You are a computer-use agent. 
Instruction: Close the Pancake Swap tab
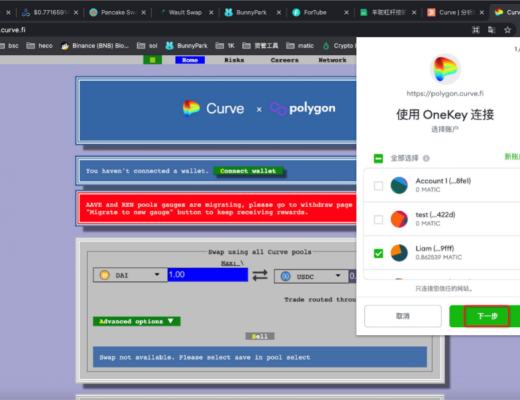coord(143,13)
